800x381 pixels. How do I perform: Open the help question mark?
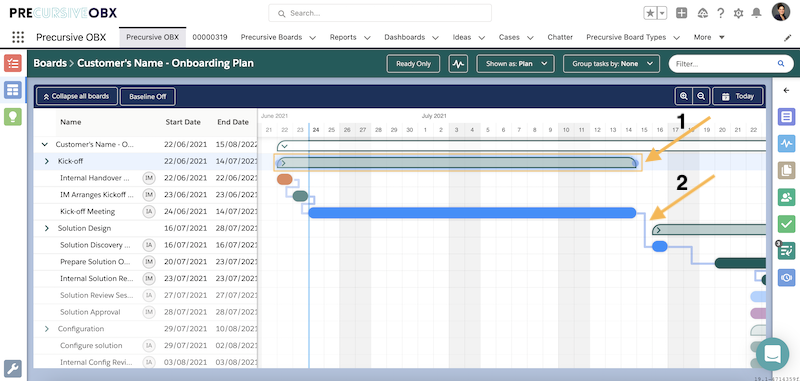coord(720,14)
